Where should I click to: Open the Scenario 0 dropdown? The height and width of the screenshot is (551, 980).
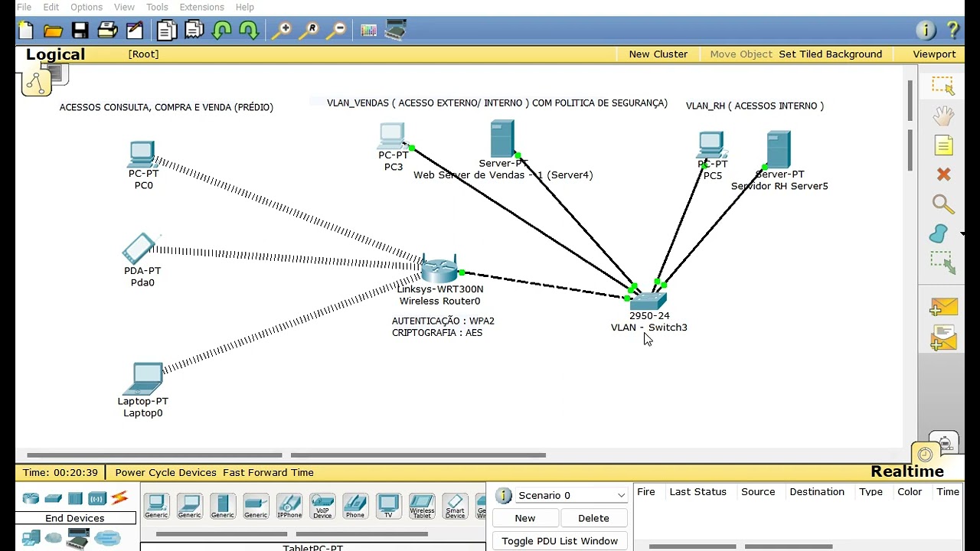pos(571,495)
